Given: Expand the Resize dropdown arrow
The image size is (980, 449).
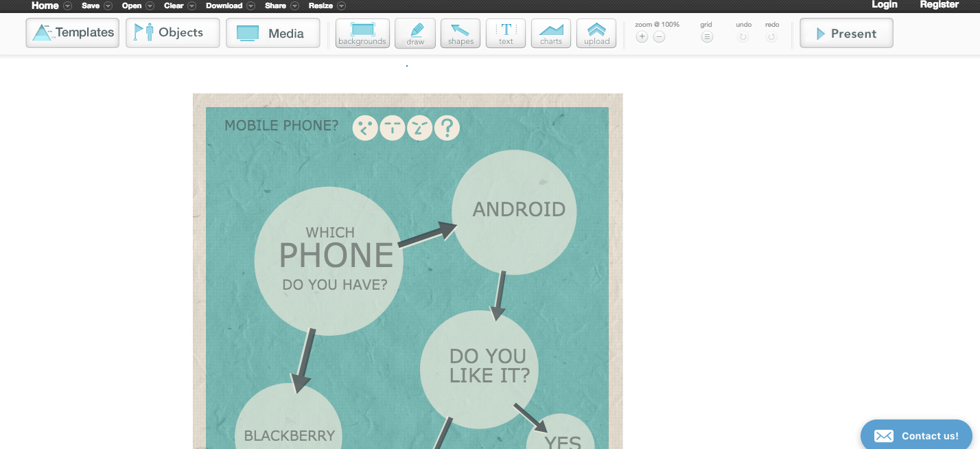Looking at the screenshot, I should (342, 6).
